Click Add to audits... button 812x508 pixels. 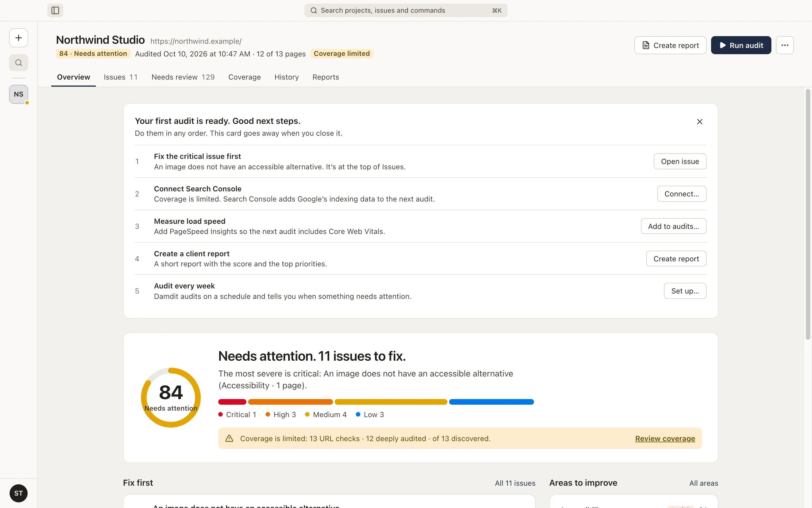pos(673,226)
